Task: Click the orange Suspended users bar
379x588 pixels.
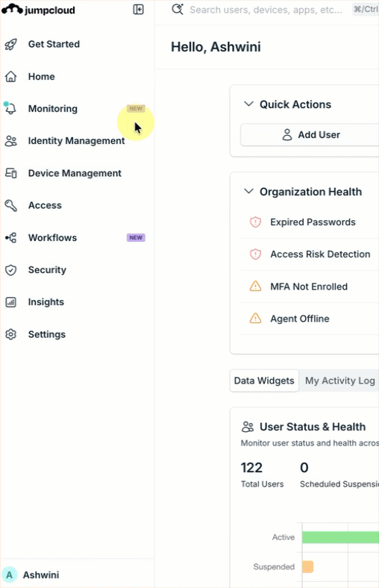Action: pyautogui.click(x=308, y=566)
